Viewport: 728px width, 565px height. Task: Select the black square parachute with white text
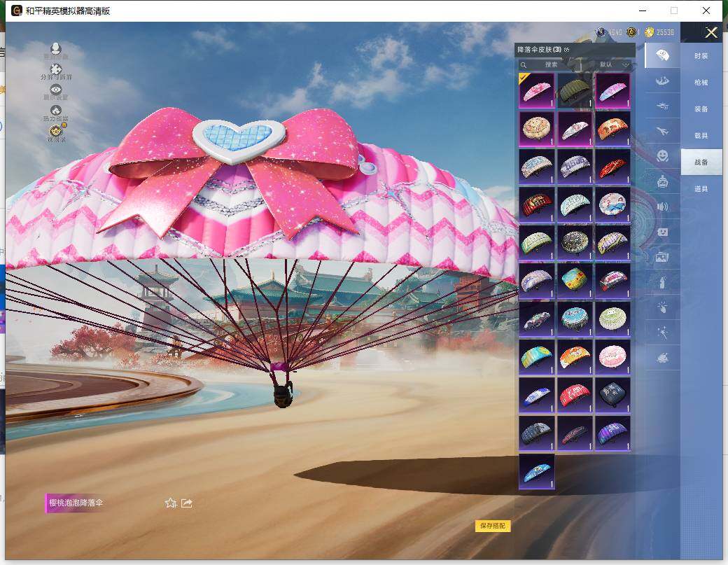click(x=612, y=395)
